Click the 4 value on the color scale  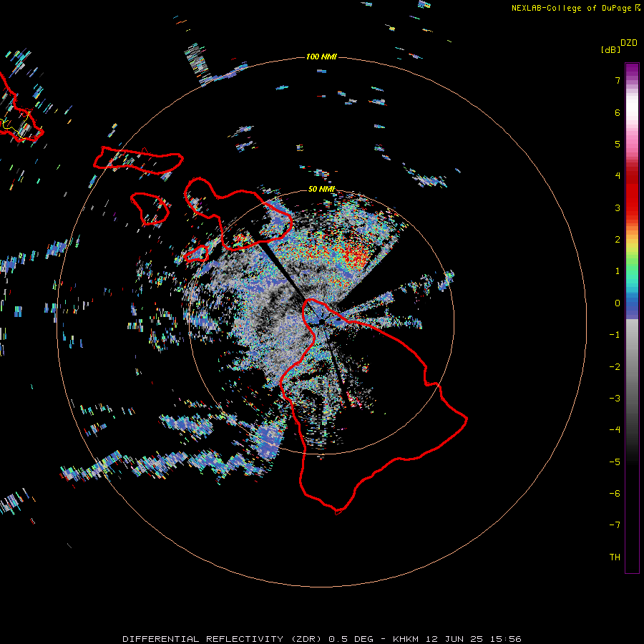[x=618, y=176]
